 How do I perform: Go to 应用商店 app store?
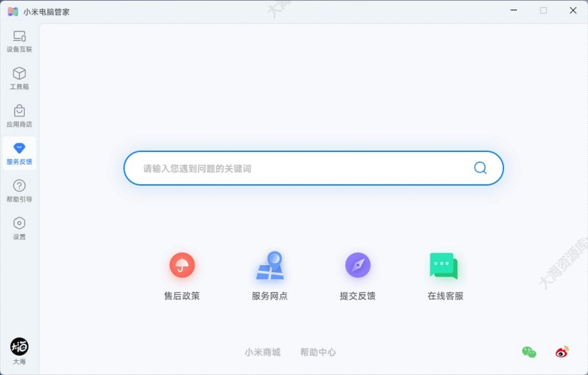click(19, 116)
